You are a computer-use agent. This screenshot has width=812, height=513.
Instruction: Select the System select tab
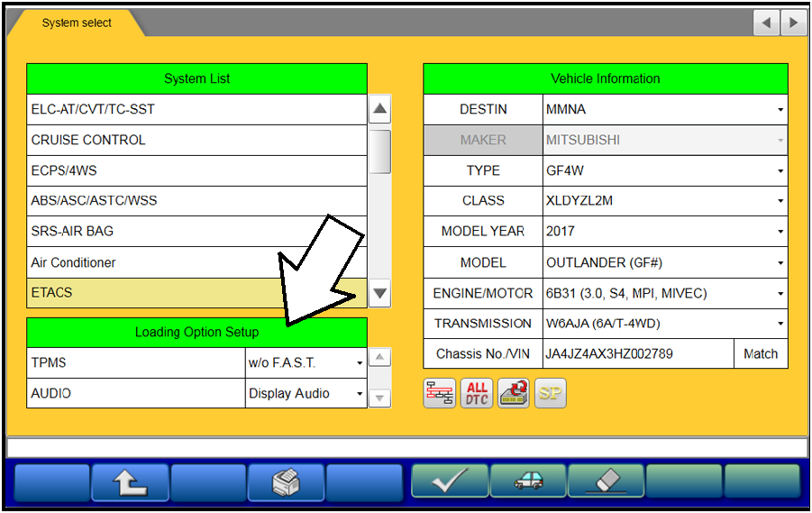click(x=77, y=23)
